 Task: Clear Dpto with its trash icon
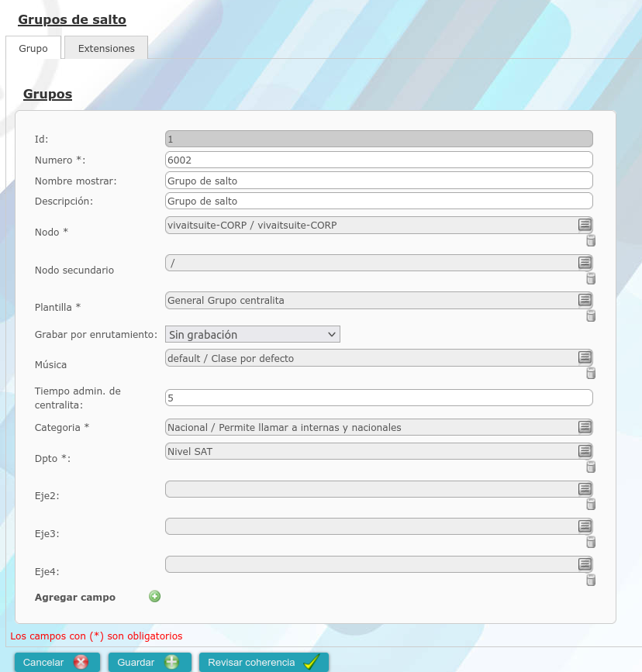click(x=591, y=467)
